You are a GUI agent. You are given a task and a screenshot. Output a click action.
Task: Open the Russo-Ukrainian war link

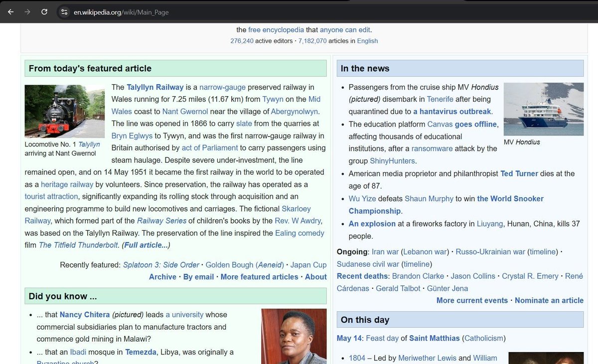click(x=490, y=251)
